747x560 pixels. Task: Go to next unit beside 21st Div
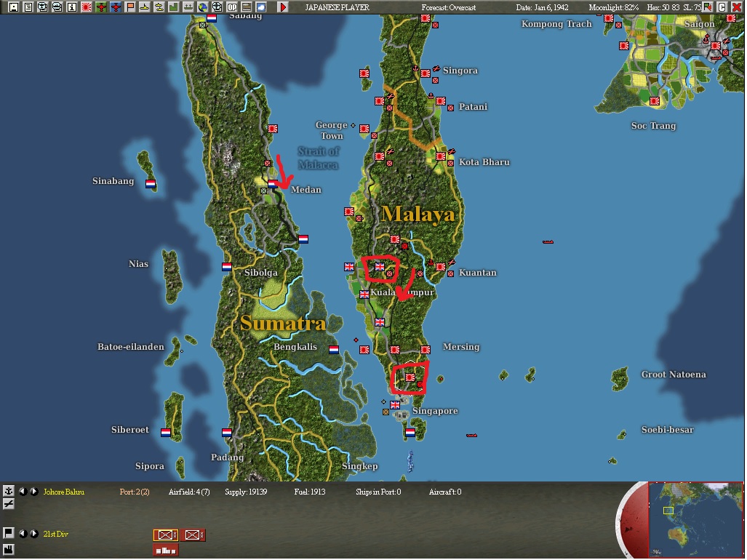pyautogui.click(x=34, y=534)
